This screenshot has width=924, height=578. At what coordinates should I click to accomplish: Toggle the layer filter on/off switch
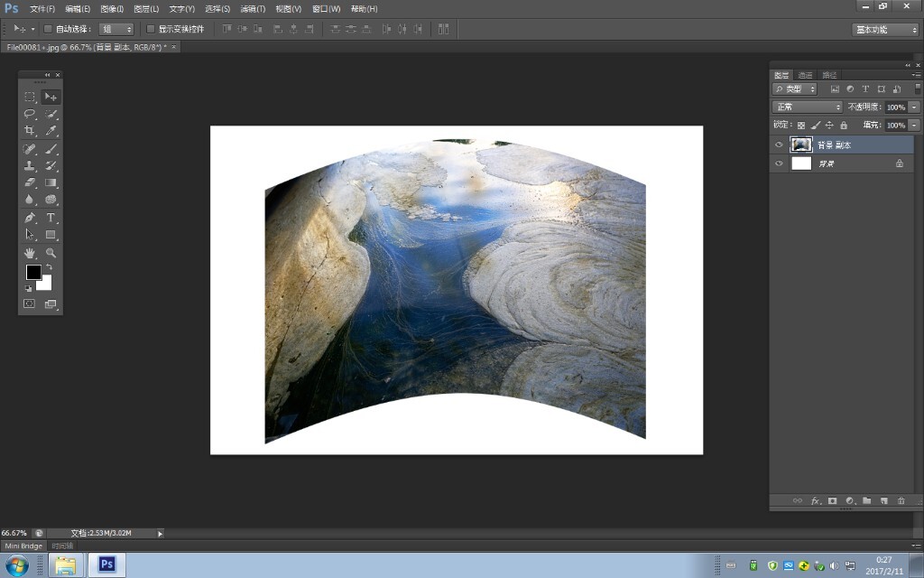[918, 89]
